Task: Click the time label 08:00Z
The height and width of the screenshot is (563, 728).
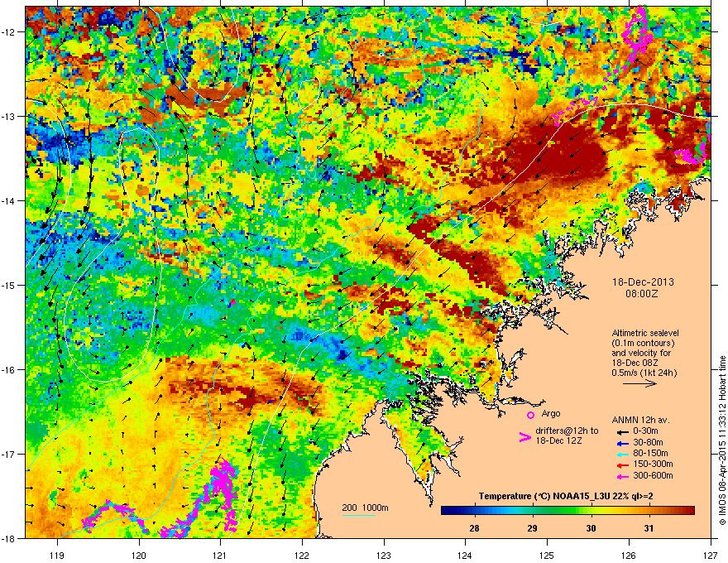Action: coord(642,294)
